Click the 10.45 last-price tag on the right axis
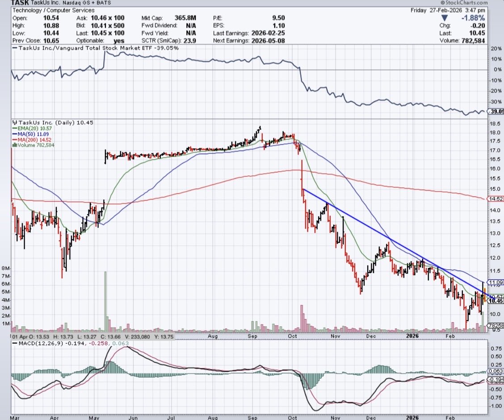Image resolution: width=504 pixels, height=420 pixels. click(496, 301)
